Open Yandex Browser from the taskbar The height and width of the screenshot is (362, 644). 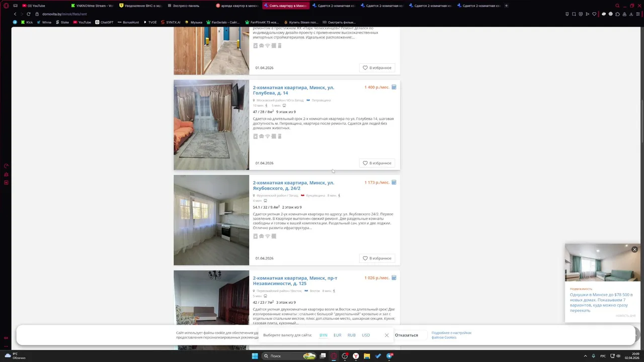356,356
